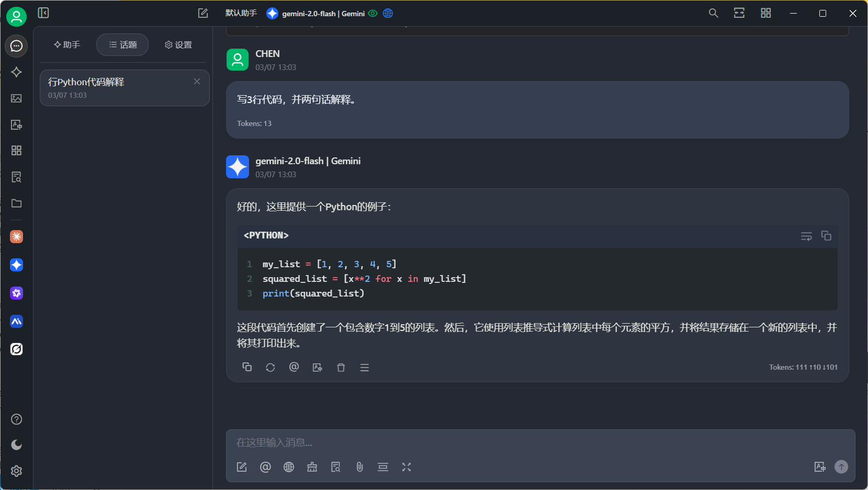The width and height of the screenshot is (868, 490).
Task: Launch the Claude mini app in sidebar
Action: [x=16, y=237]
